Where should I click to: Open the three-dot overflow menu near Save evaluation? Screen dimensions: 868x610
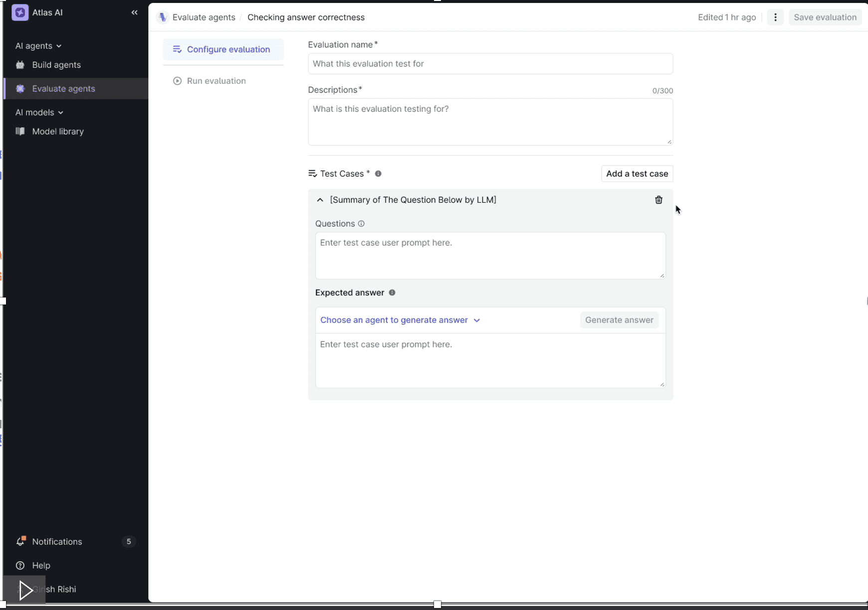(776, 17)
